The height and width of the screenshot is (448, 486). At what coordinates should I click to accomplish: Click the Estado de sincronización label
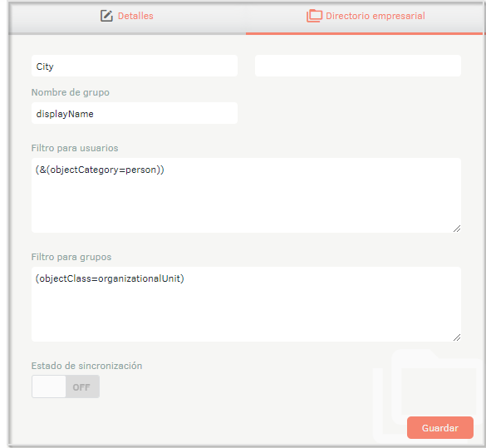86,366
